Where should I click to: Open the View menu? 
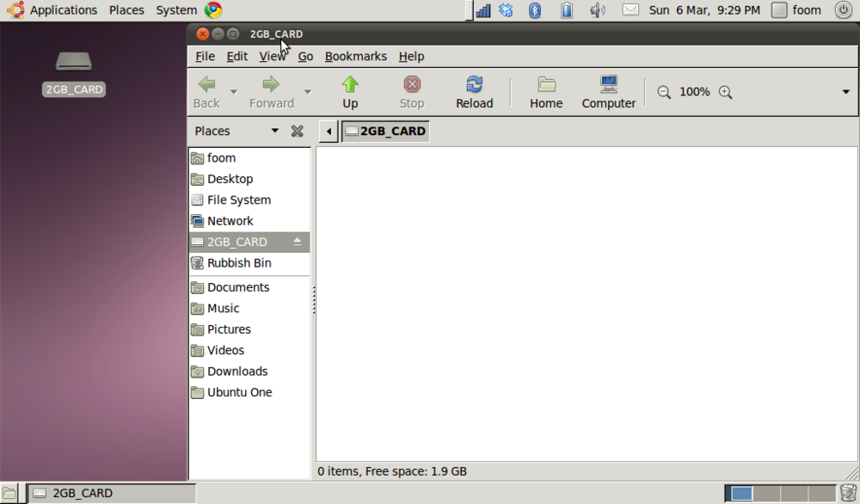[x=272, y=57]
